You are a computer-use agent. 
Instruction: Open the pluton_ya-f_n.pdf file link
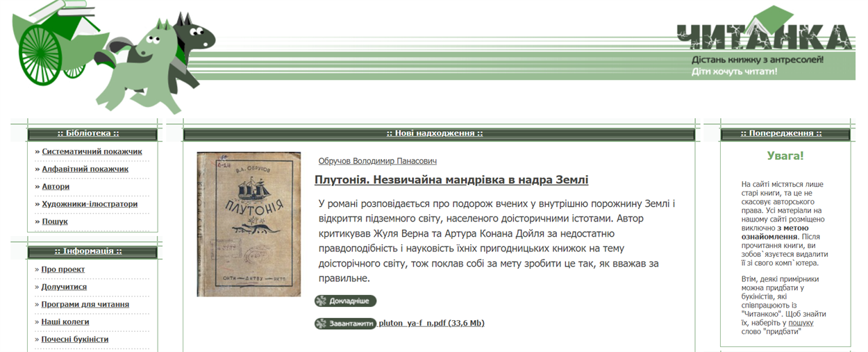431,323
